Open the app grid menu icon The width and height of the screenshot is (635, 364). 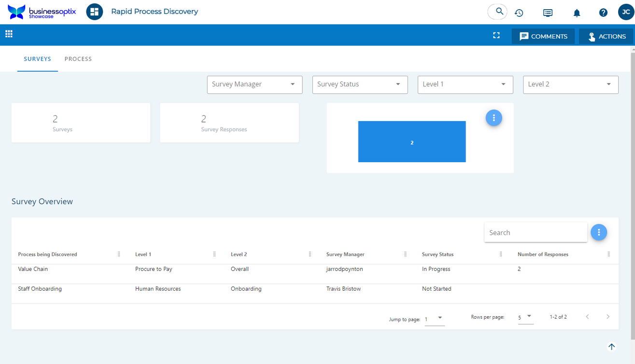[x=9, y=34]
